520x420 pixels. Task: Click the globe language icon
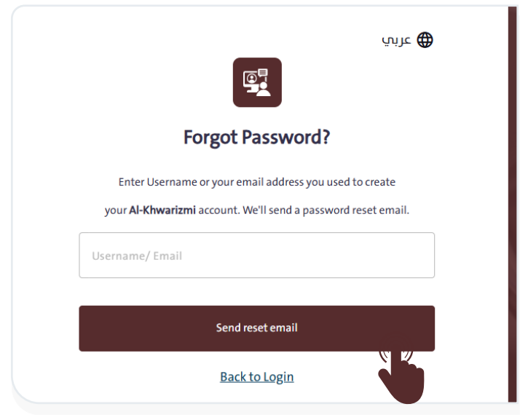tap(425, 40)
